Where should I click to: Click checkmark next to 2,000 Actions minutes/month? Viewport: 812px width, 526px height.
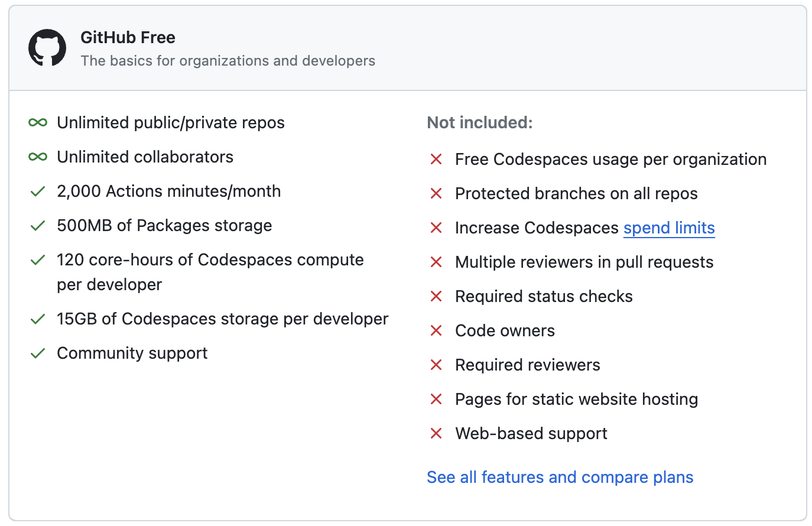(38, 191)
